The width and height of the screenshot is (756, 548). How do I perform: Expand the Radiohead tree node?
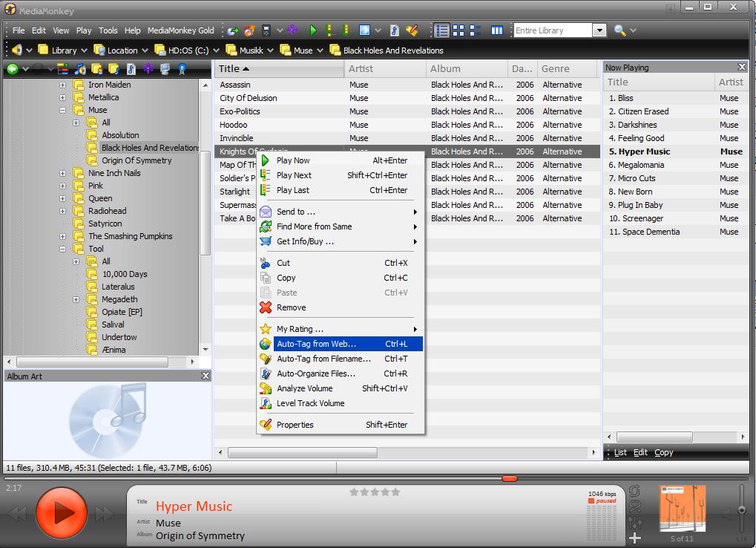(62, 211)
